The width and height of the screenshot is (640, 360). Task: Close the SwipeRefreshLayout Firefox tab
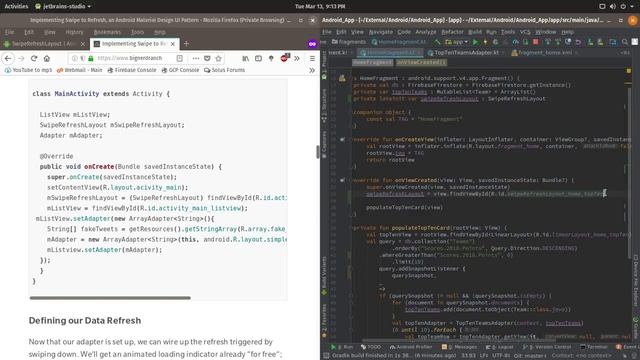point(83,44)
